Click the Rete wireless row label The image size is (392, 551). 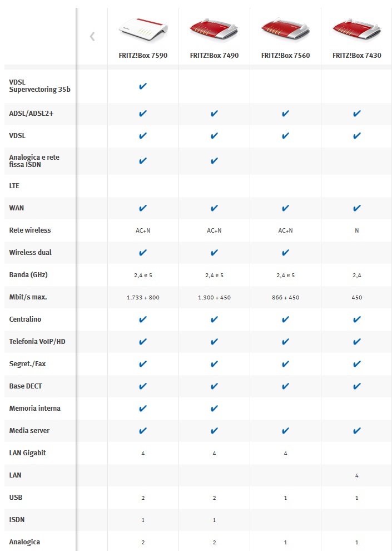(30, 230)
